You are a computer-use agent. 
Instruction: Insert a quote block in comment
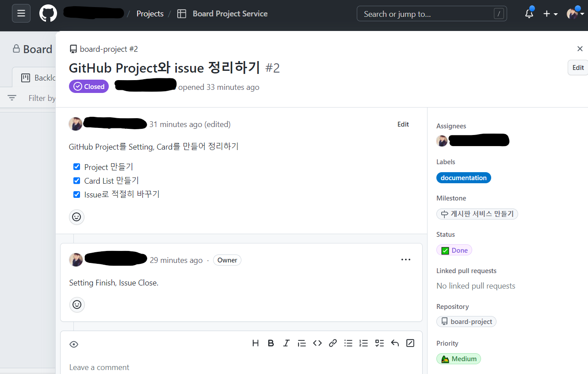pyautogui.click(x=302, y=343)
